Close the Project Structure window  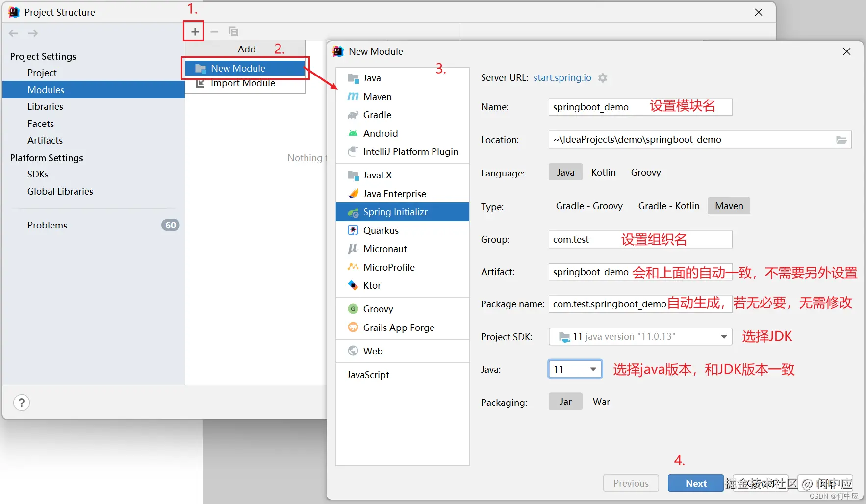point(759,12)
